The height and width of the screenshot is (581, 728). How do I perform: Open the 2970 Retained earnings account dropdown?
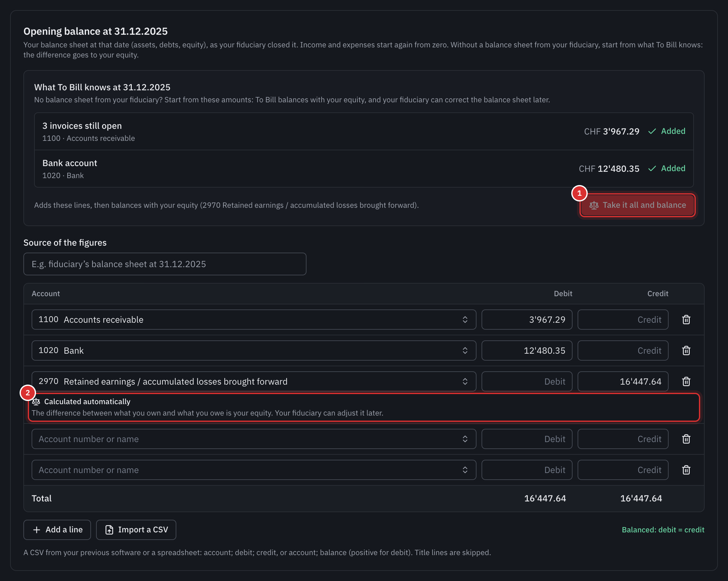254,382
